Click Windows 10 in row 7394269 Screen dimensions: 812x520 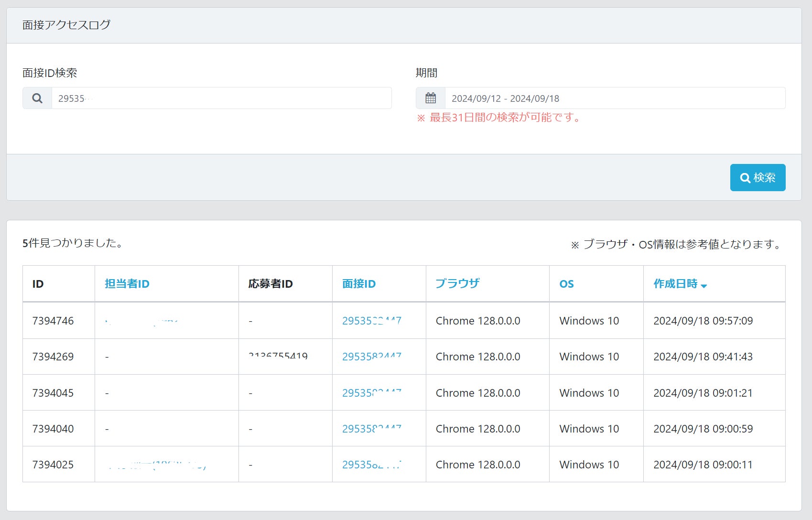click(x=589, y=357)
